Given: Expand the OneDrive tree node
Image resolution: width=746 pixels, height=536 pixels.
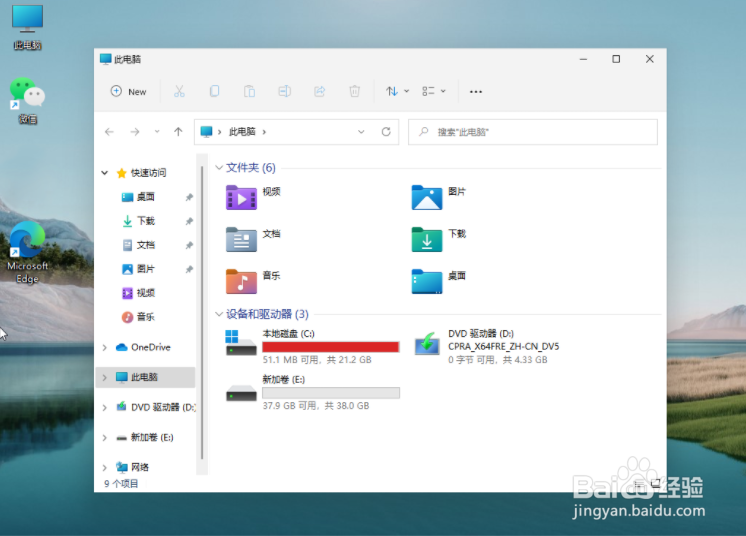Looking at the screenshot, I should pos(105,348).
